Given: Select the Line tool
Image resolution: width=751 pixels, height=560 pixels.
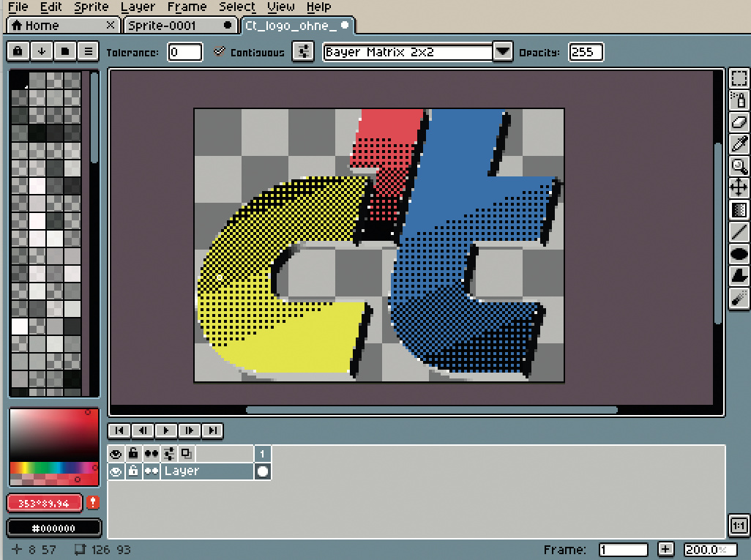Looking at the screenshot, I should (x=739, y=232).
